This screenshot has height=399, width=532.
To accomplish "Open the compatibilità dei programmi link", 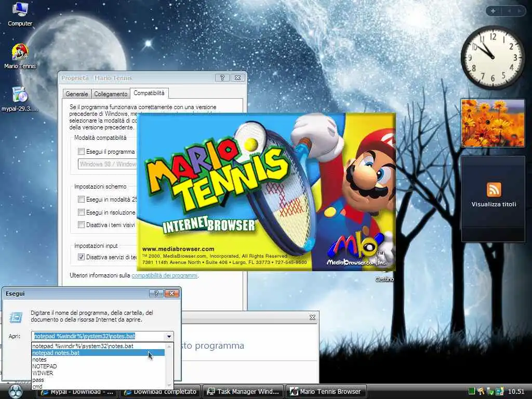I will (x=165, y=275).
